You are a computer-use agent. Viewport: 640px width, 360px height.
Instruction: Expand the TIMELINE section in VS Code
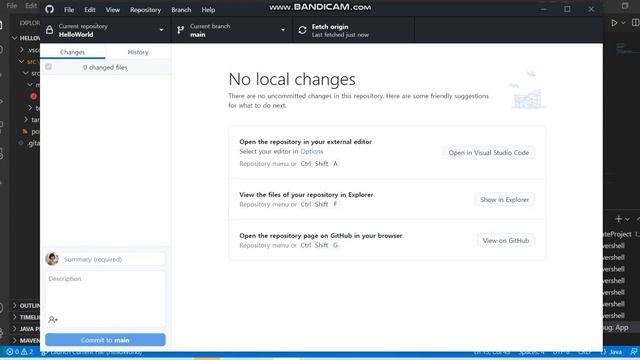[x=15, y=317]
